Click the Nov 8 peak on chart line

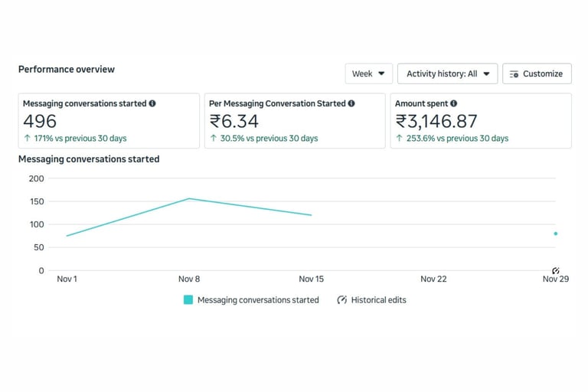pyautogui.click(x=188, y=199)
